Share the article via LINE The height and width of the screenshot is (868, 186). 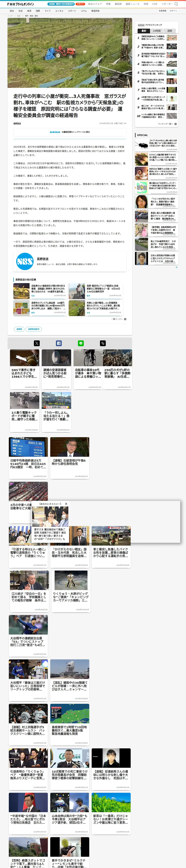(81, 343)
